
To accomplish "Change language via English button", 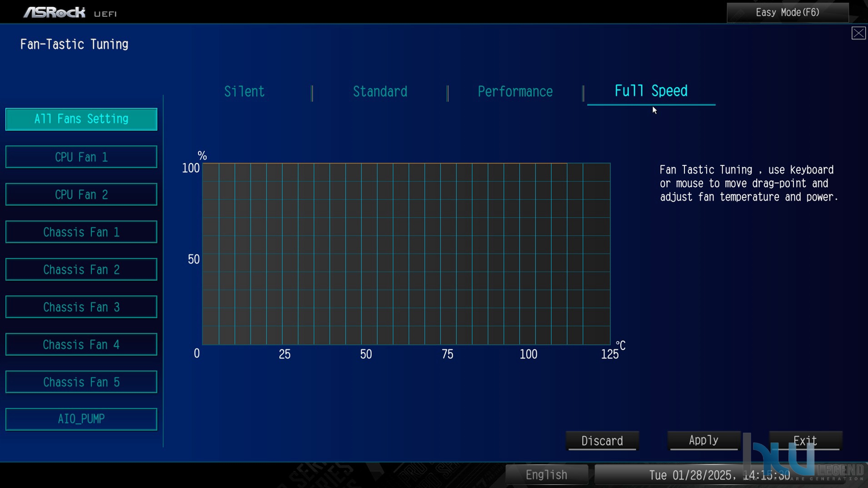I will [x=547, y=475].
